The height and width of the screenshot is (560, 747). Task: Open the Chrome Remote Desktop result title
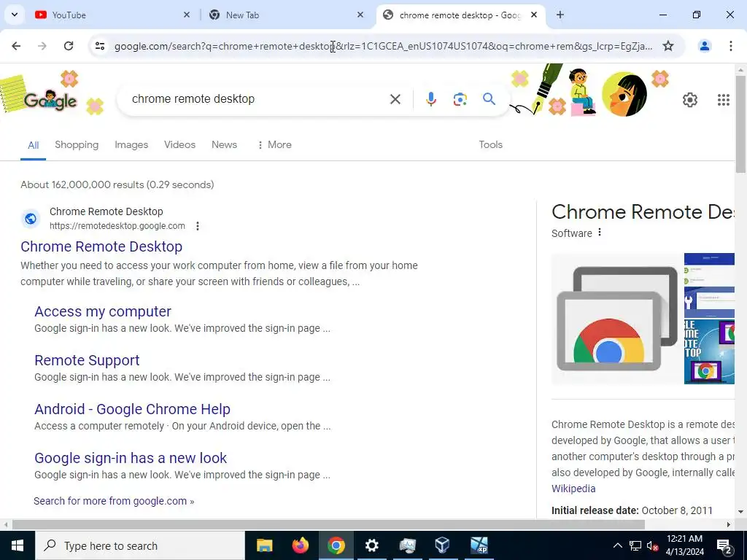tap(101, 246)
